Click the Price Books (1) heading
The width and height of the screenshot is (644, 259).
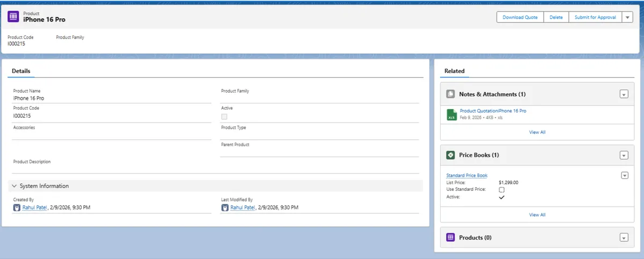click(479, 155)
